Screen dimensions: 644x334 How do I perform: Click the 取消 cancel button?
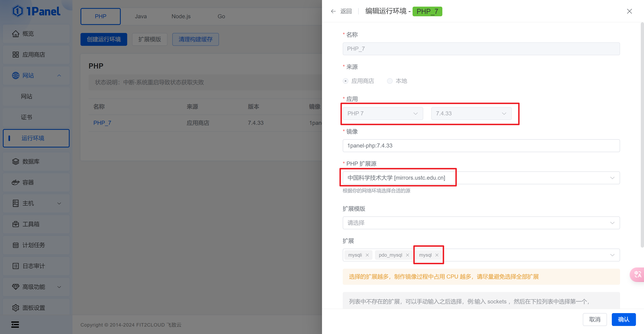point(595,319)
